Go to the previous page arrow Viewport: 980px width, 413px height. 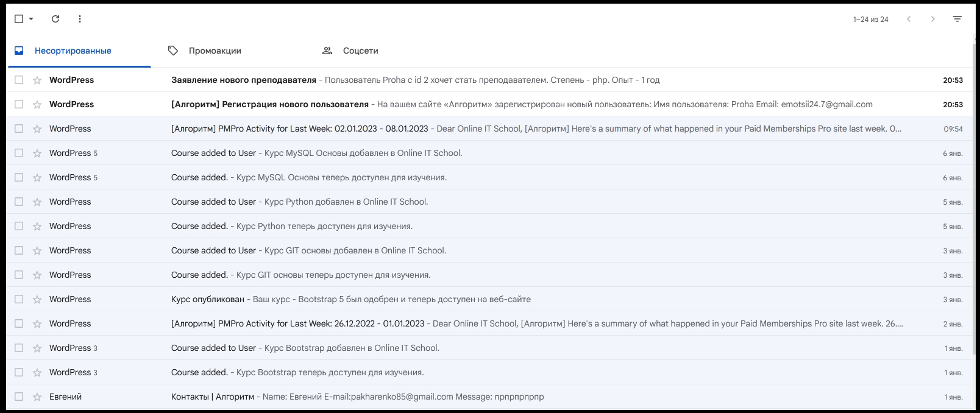[x=909, y=19]
